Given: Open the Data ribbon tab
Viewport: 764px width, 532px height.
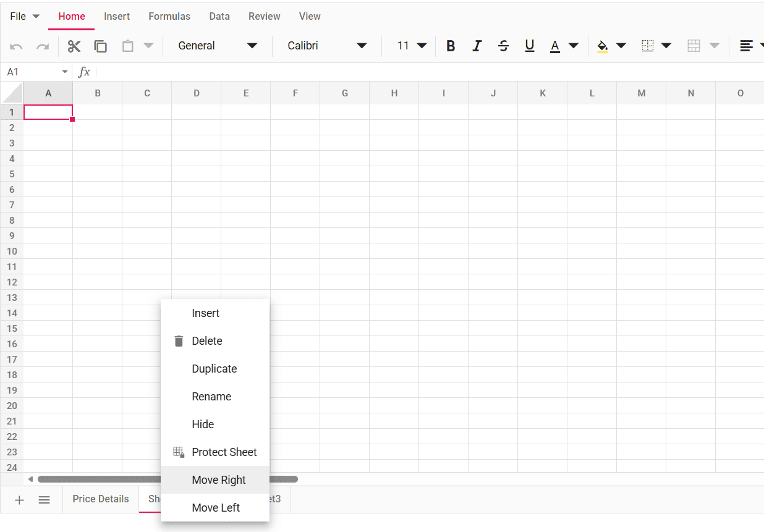Looking at the screenshot, I should click(219, 16).
